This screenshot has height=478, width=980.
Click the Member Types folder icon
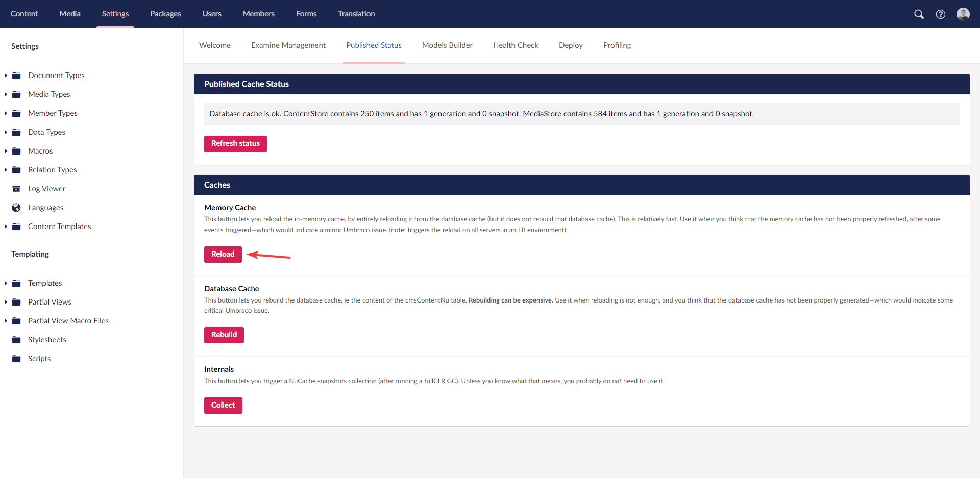pos(16,113)
